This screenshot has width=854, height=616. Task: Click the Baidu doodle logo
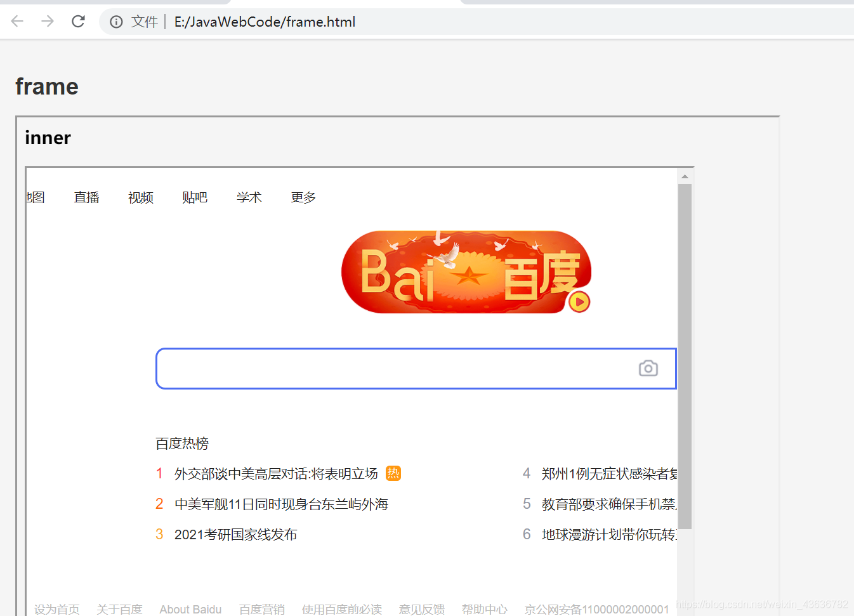tap(466, 272)
